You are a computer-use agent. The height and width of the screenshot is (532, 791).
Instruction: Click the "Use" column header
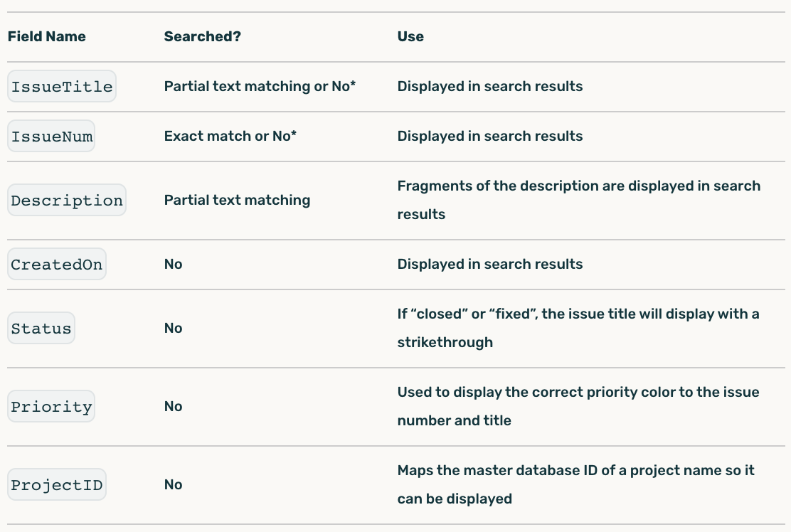point(410,37)
